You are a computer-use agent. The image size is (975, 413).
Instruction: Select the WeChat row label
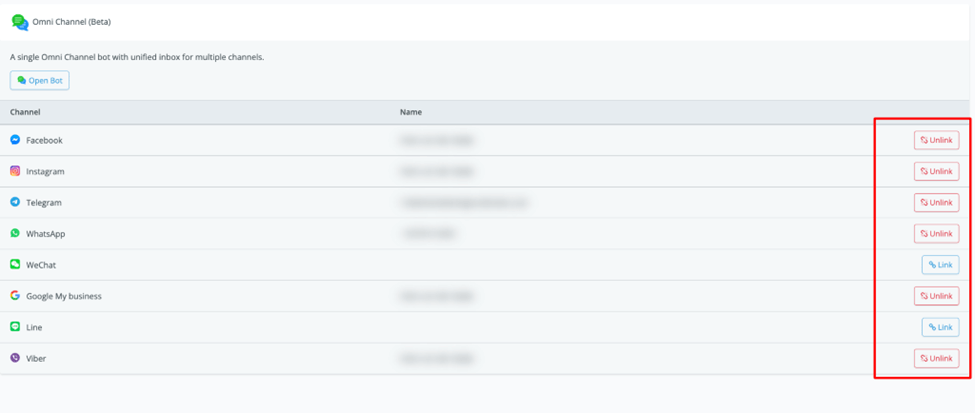(x=41, y=265)
